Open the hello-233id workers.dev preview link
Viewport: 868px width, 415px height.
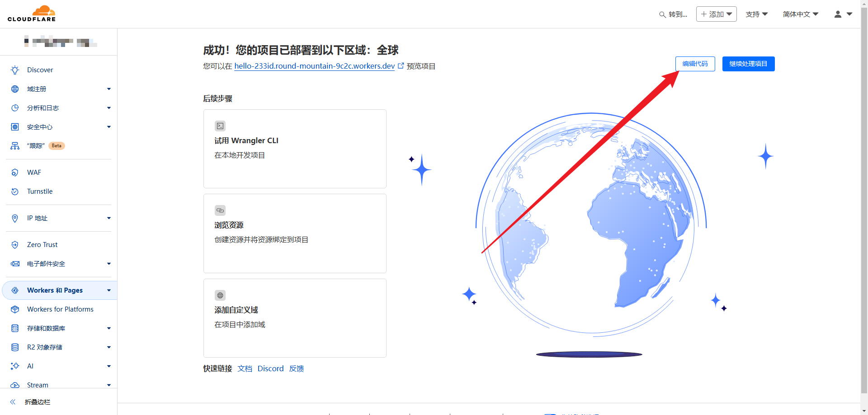pos(315,66)
